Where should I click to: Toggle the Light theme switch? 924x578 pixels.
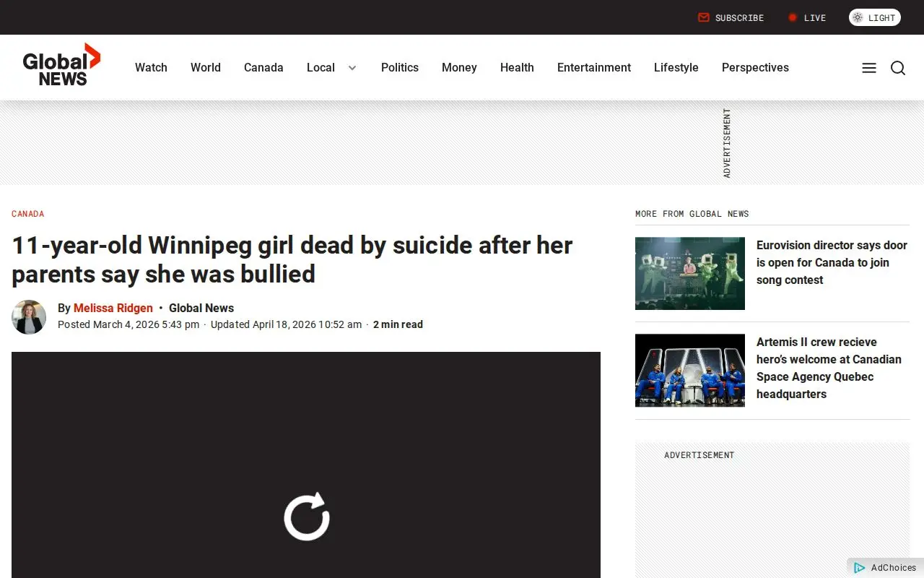[875, 17]
